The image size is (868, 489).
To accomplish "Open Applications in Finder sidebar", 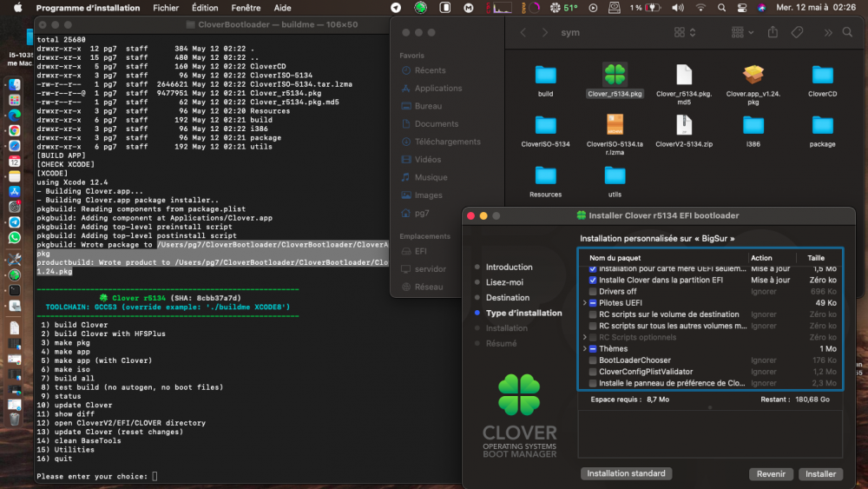I will (x=437, y=88).
